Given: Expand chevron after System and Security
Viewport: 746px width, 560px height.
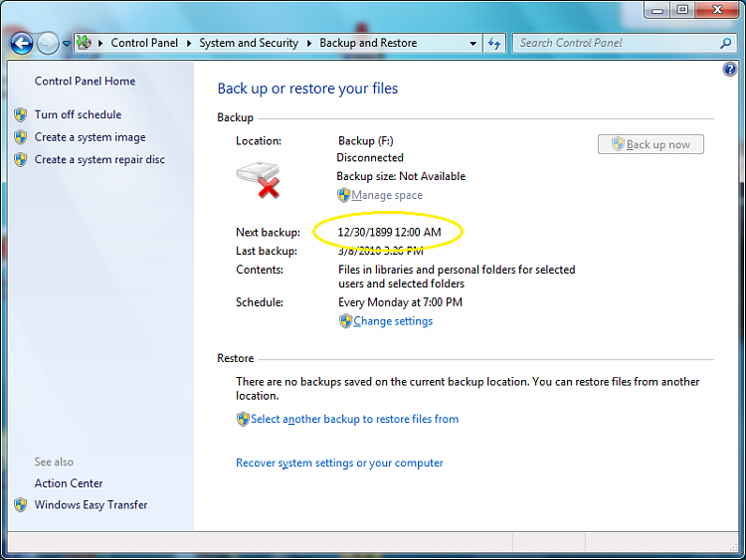Looking at the screenshot, I should click(x=309, y=44).
